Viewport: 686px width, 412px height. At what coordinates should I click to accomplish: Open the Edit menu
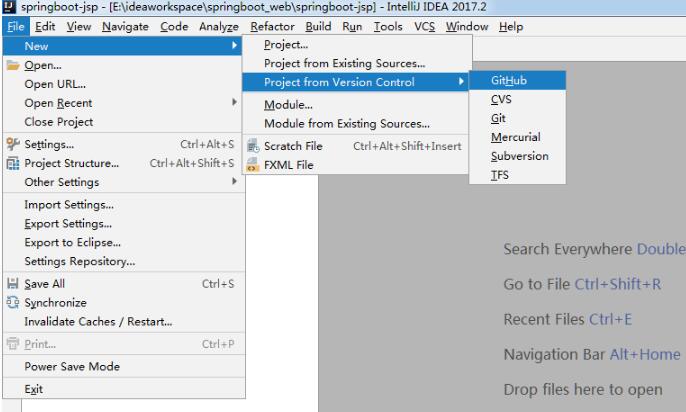[x=45, y=27]
